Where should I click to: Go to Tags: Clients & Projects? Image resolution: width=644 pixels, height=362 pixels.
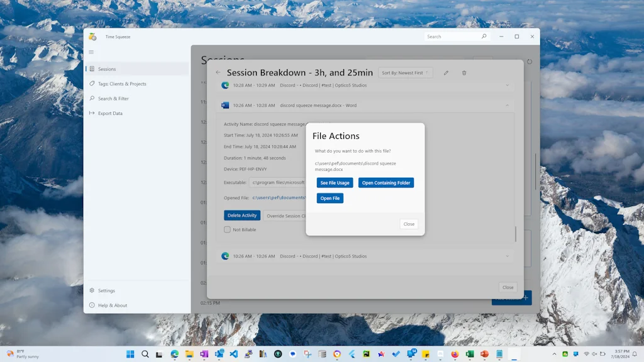(122, 84)
